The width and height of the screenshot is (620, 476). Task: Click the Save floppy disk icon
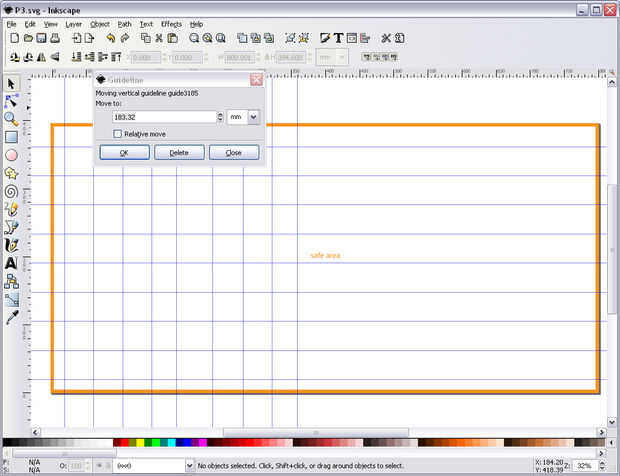pos(42,38)
